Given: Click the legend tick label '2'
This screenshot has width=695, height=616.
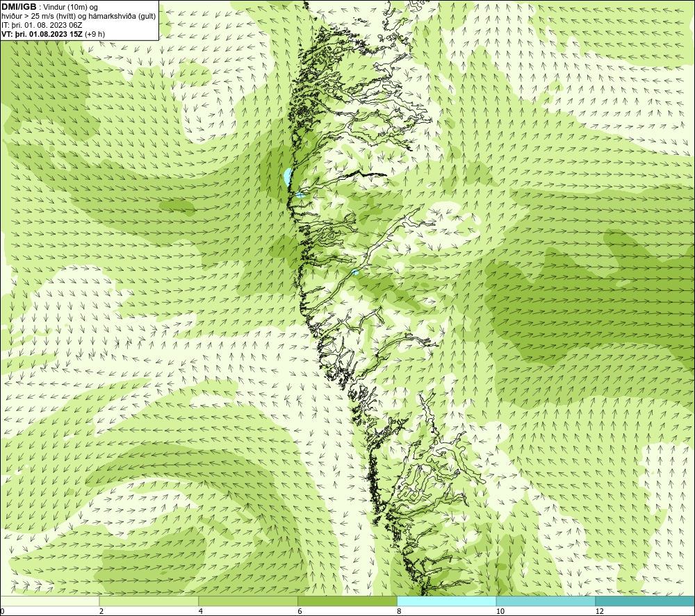Looking at the screenshot, I should 101,611.
